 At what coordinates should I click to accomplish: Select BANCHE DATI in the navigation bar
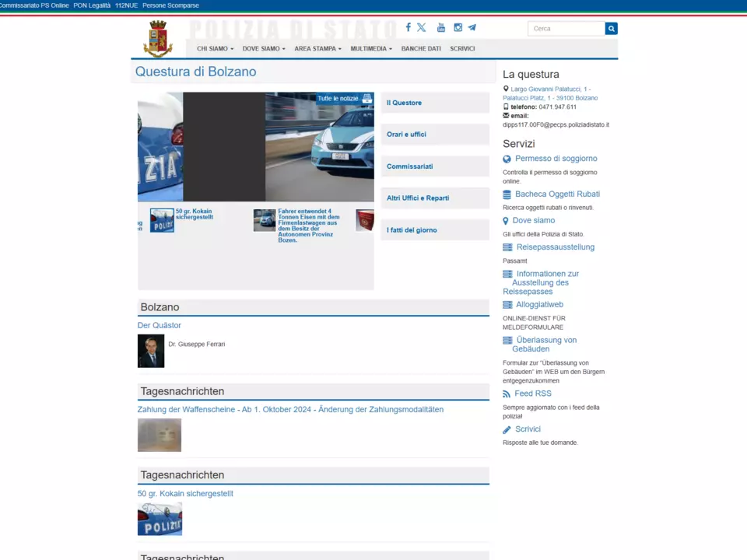(x=421, y=48)
